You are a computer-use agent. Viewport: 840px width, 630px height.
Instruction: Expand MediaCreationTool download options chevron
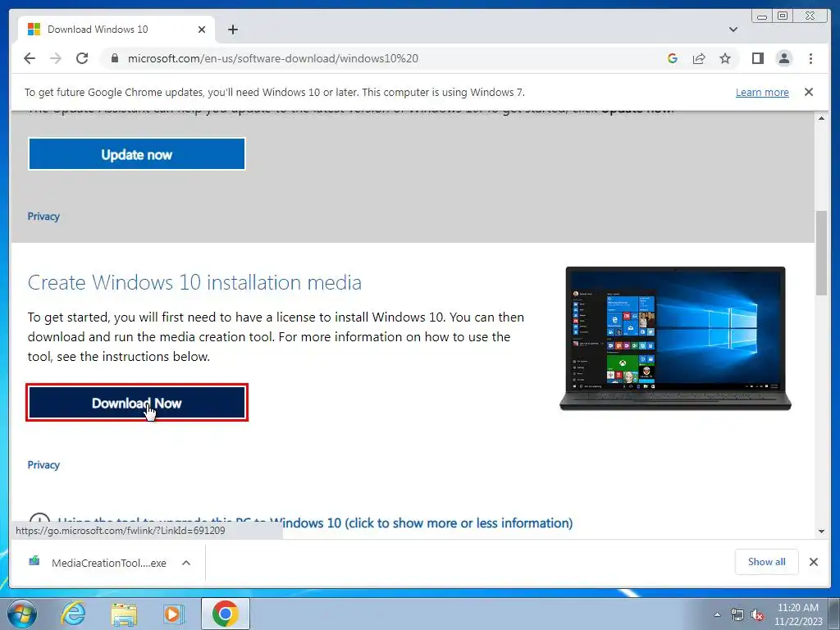tap(186, 563)
